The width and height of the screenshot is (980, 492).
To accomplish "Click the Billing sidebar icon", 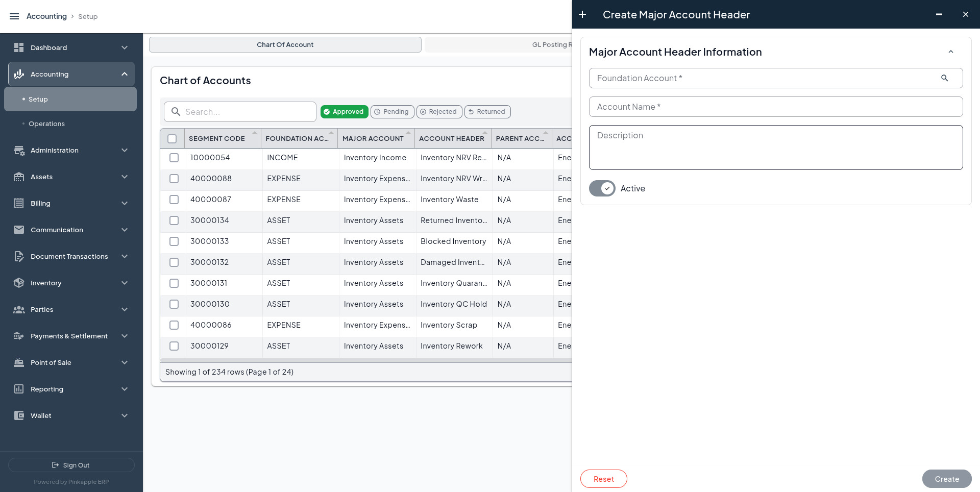I will (x=19, y=203).
